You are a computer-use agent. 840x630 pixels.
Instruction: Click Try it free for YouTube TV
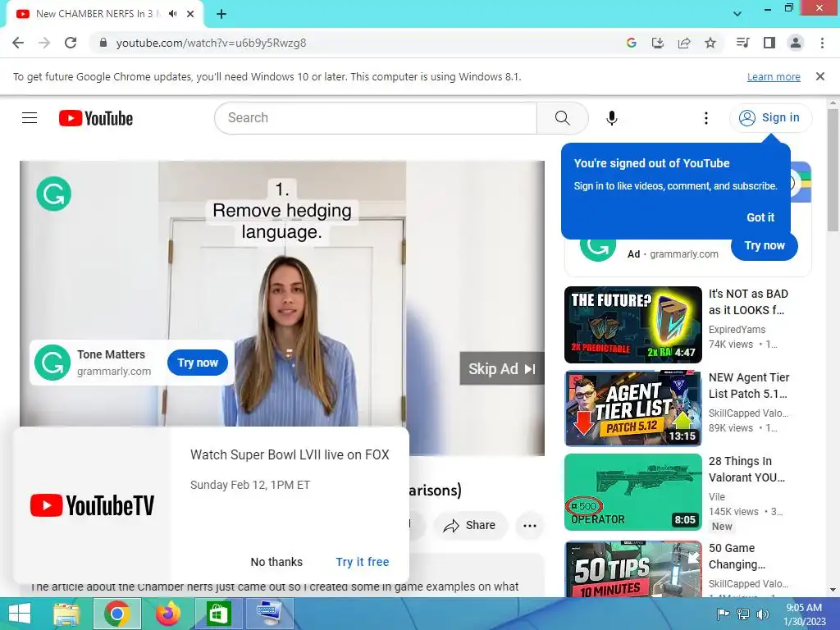pyautogui.click(x=362, y=562)
